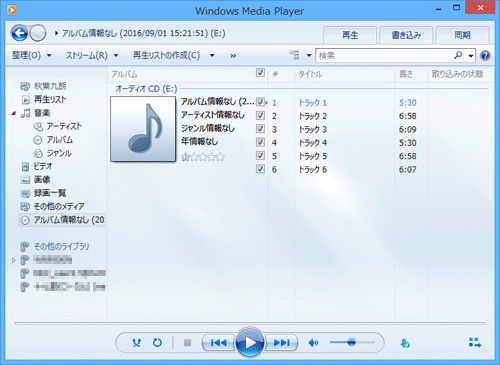500x365 pixels.
Task: Click the 検索 search field
Action: coord(383,56)
